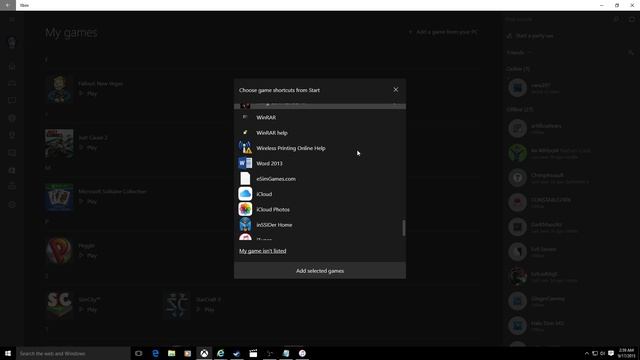Click Start a party in friends panel
640x360 pixels.
[x=530, y=36]
